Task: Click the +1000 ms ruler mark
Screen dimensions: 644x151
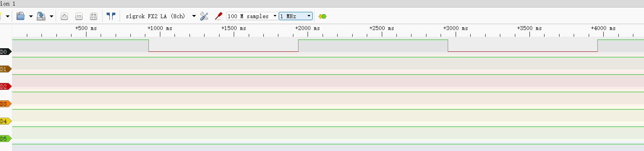Action: point(160,28)
